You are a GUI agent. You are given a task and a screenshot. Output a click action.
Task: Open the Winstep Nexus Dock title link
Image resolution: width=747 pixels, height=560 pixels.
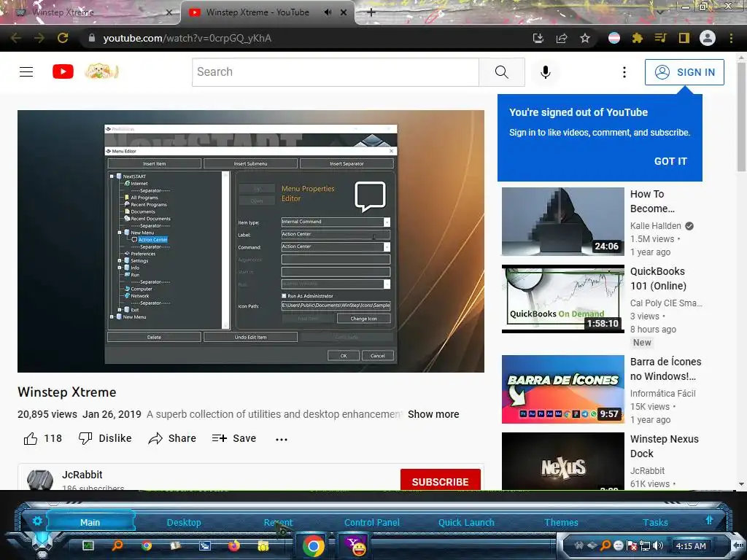tap(664, 446)
